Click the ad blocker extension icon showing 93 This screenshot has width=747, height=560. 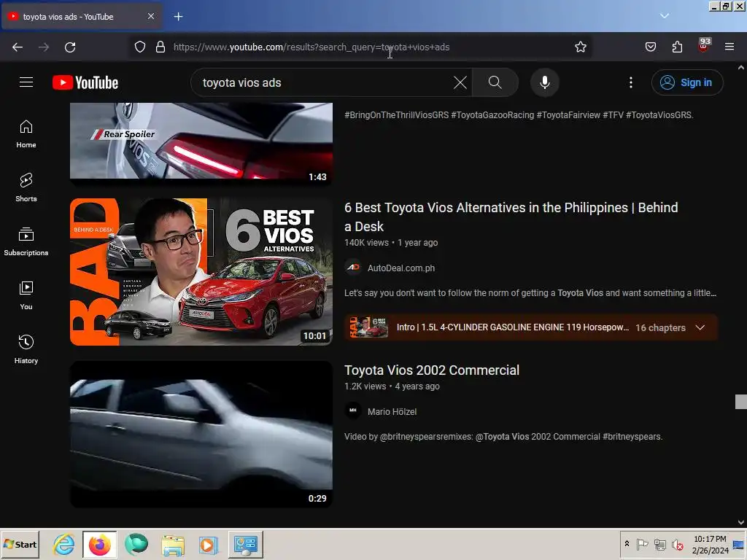coord(703,45)
